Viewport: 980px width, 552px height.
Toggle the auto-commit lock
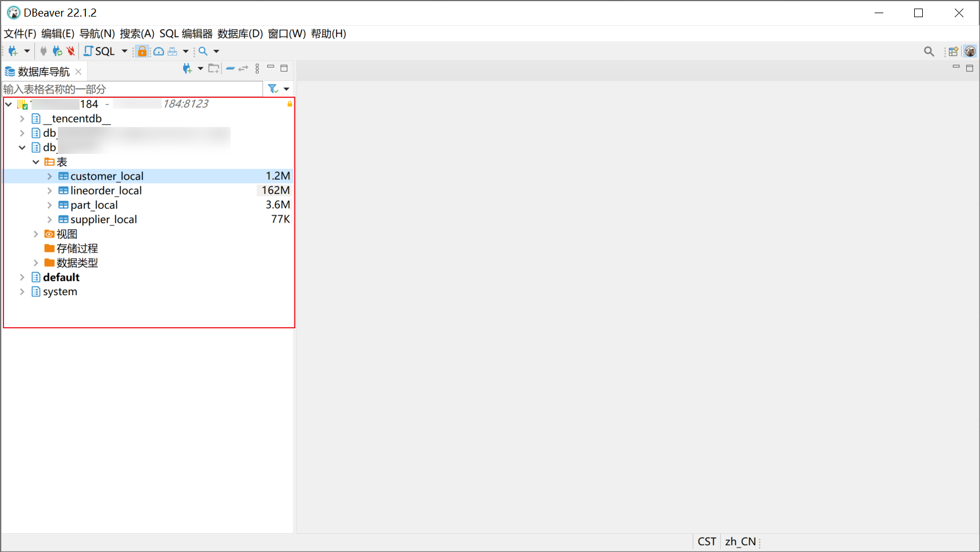point(141,51)
